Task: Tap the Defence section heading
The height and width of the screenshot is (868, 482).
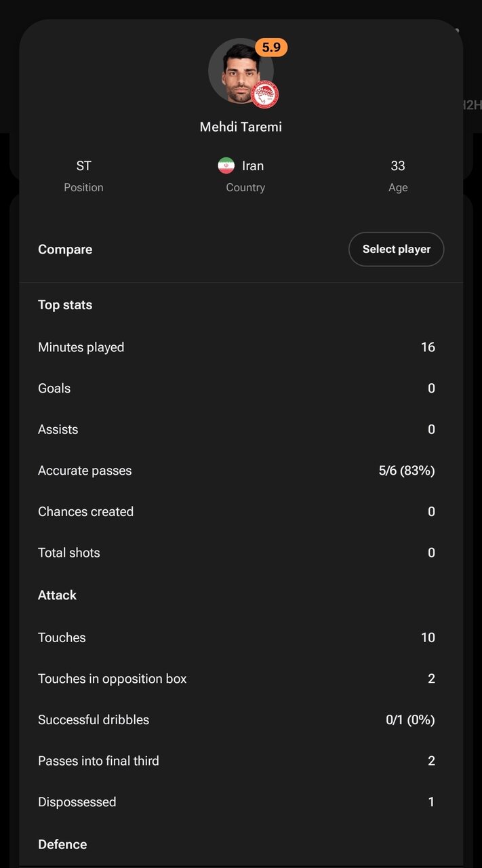Action: pyautogui.click(x=62, y=844)
